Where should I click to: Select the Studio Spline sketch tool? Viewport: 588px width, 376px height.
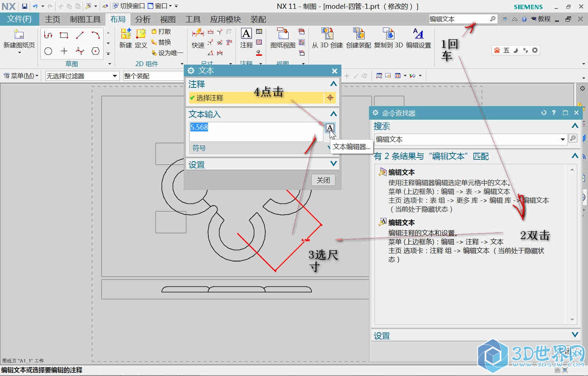point(80,51)
